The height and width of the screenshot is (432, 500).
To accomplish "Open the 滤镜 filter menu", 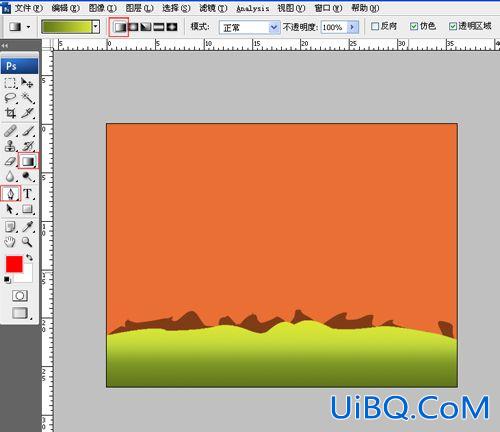I will tap(213, 8).
